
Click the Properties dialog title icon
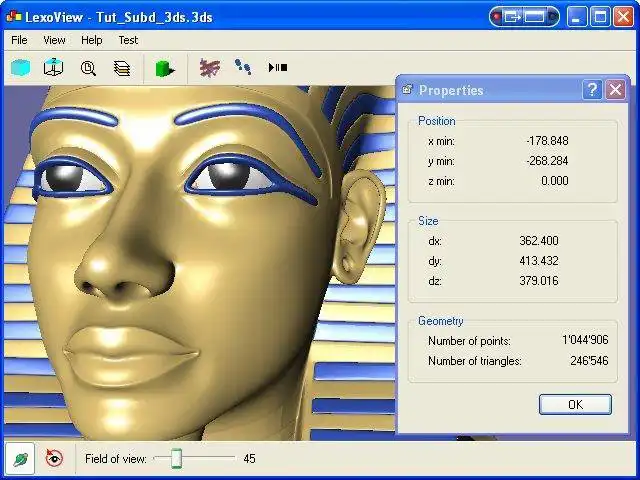(407, 90)
